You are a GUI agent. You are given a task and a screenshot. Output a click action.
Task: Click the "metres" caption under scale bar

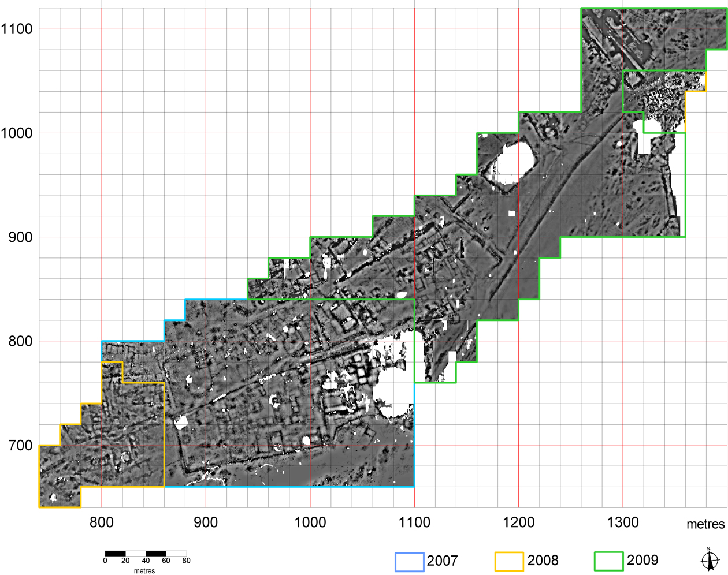click(x=144, y=571)
